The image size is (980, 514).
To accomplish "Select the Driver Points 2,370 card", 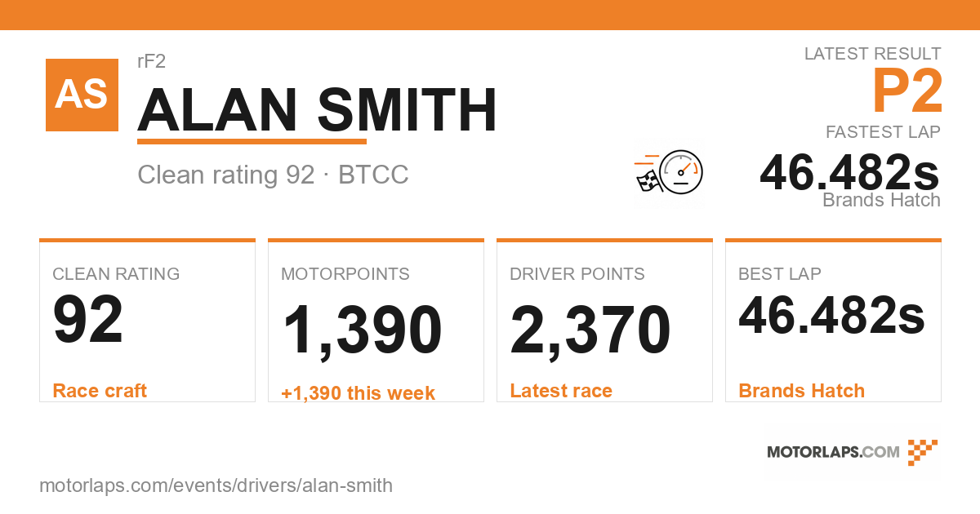I will tap(604, 321).
